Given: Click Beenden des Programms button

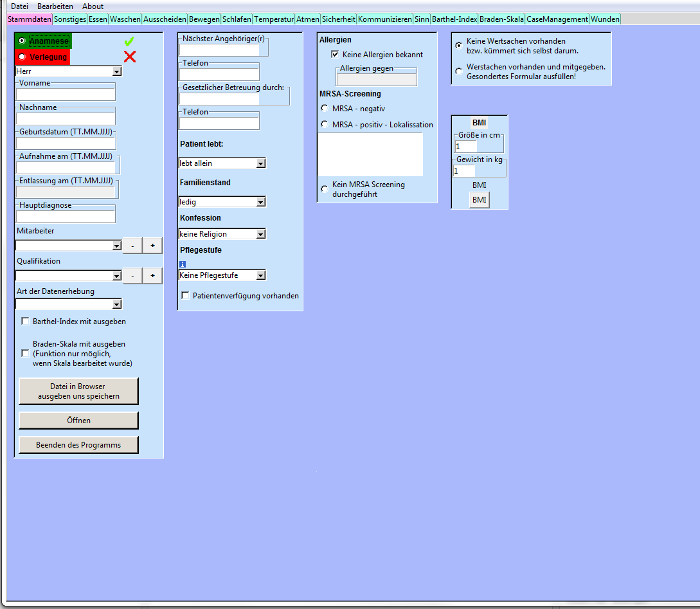Looking at the screenshot, I should coord(78,445).
